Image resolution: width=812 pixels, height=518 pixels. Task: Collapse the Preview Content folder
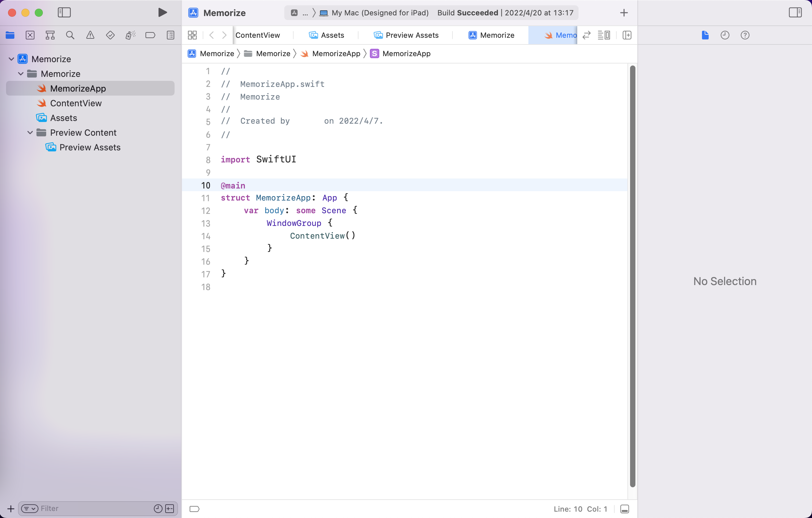30,132
